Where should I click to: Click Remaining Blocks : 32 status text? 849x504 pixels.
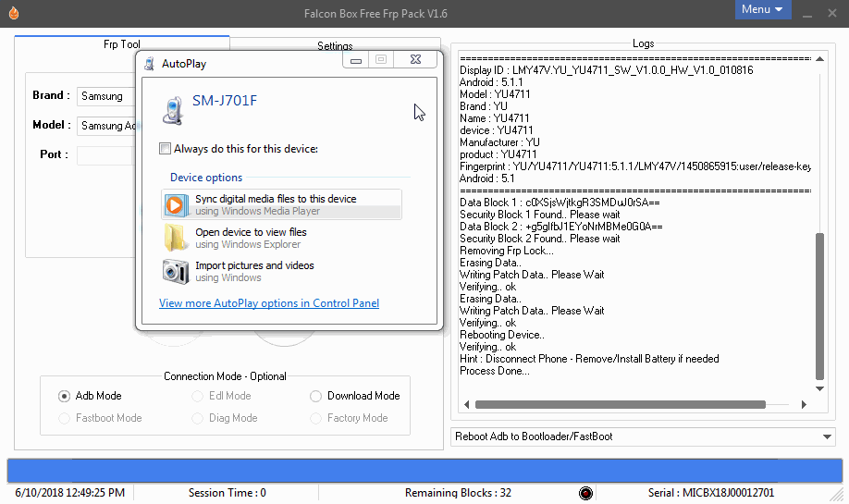[458, 493]
